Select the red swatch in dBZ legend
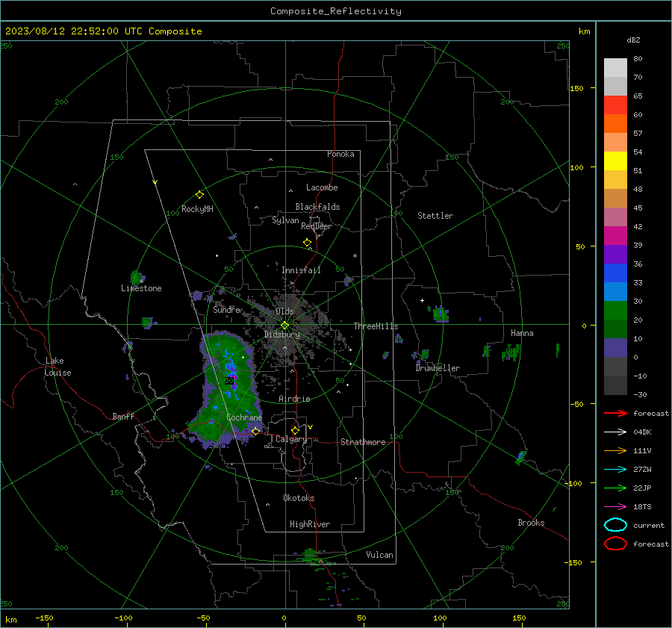 click(615, 105)
